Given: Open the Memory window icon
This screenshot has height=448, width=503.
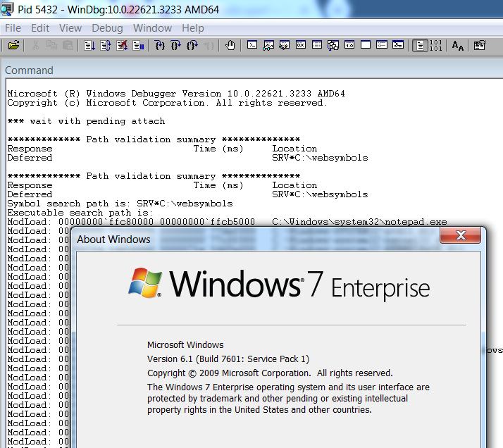Looking at the screenshot, I should pyautogui.click(x=317, y=45).
